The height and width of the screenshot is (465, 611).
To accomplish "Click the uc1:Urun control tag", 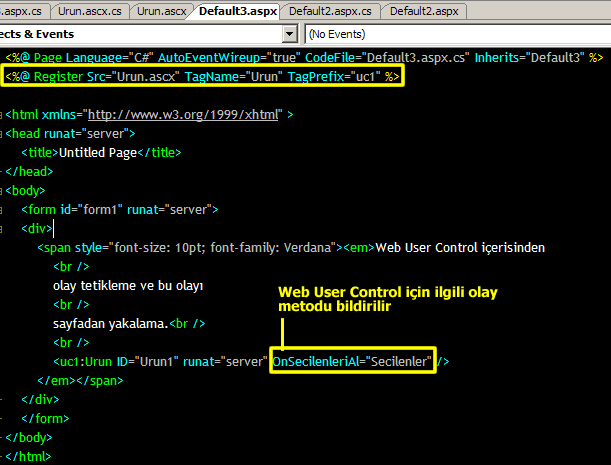I will coord(84,362).
